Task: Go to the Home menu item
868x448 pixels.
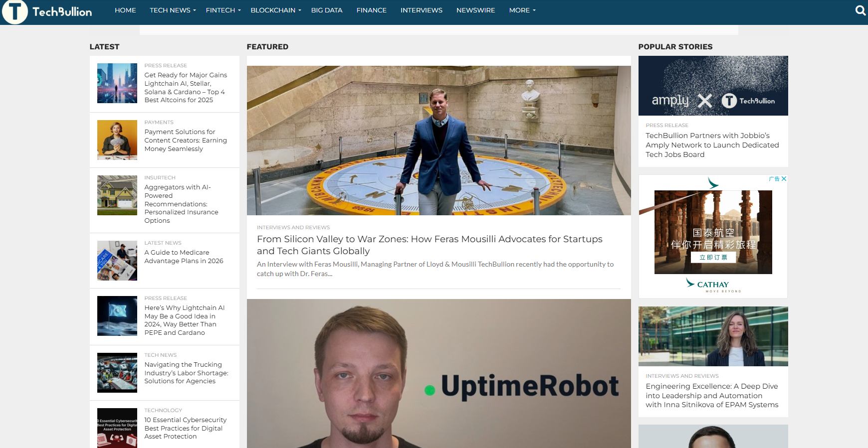Action: (125, 10)
